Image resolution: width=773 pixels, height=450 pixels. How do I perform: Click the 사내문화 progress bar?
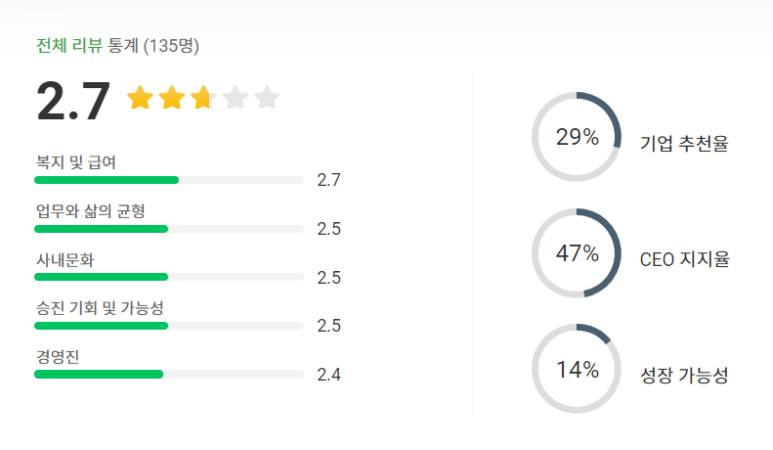(x=169, y=277)
